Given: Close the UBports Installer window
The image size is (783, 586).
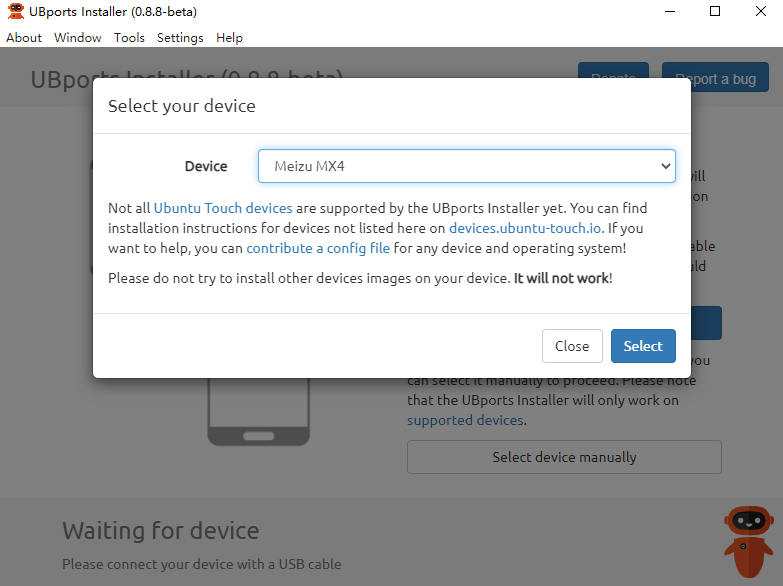Looking at the screenshot, I should 761,11.
